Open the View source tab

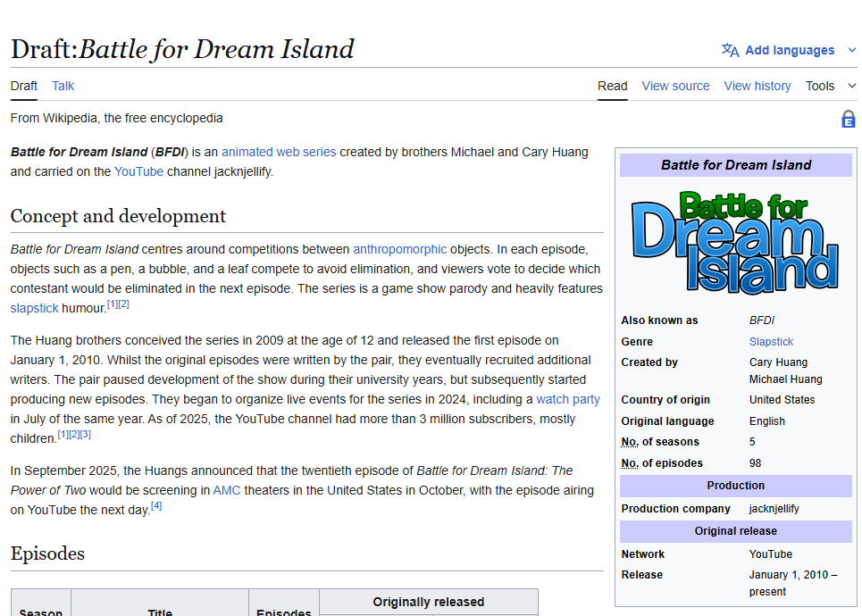pyautogui.click(x=675, y=86)
